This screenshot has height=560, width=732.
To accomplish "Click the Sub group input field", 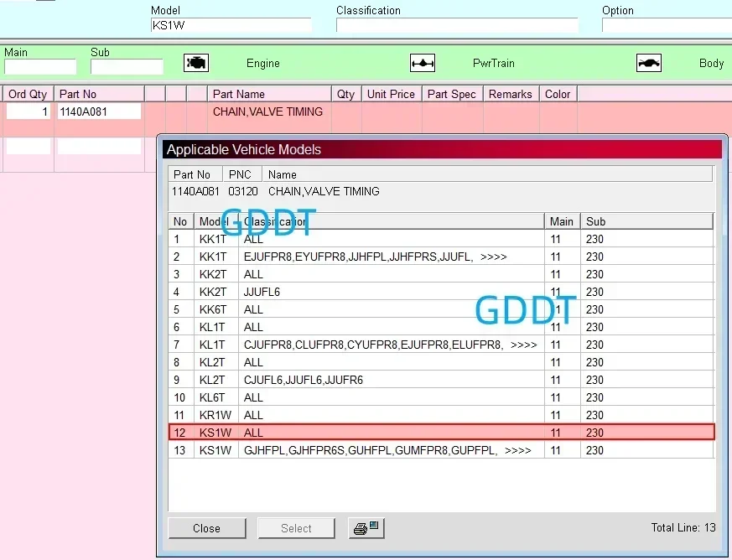I will tap(127, 67).
